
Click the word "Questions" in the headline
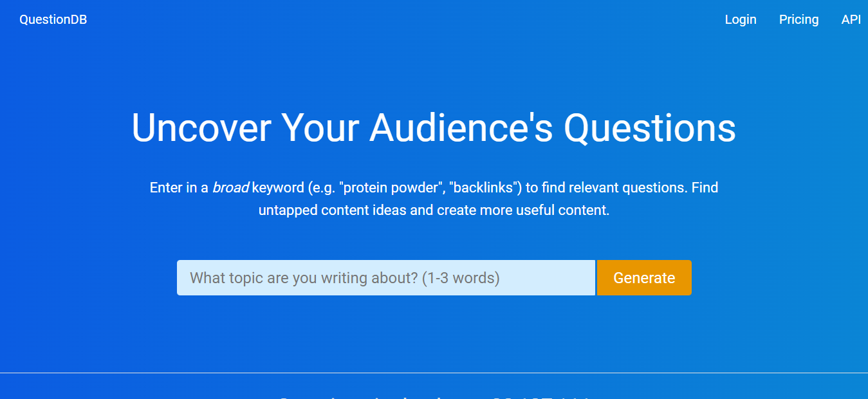(649, 127)
